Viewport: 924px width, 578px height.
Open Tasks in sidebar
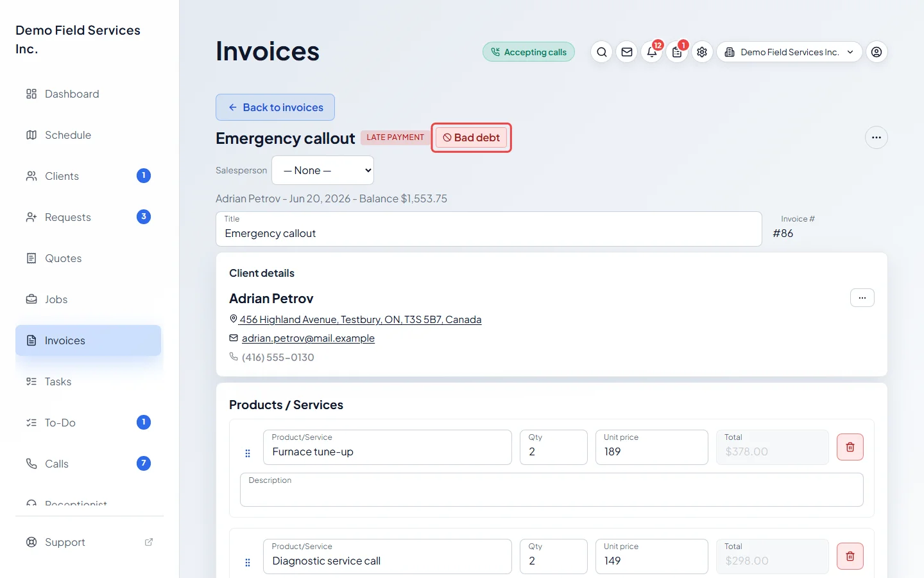(89, 381)
